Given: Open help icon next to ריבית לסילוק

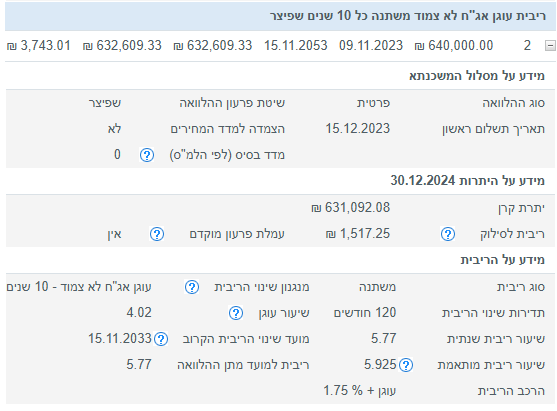Looking at the screenshot, I should 448,234.
